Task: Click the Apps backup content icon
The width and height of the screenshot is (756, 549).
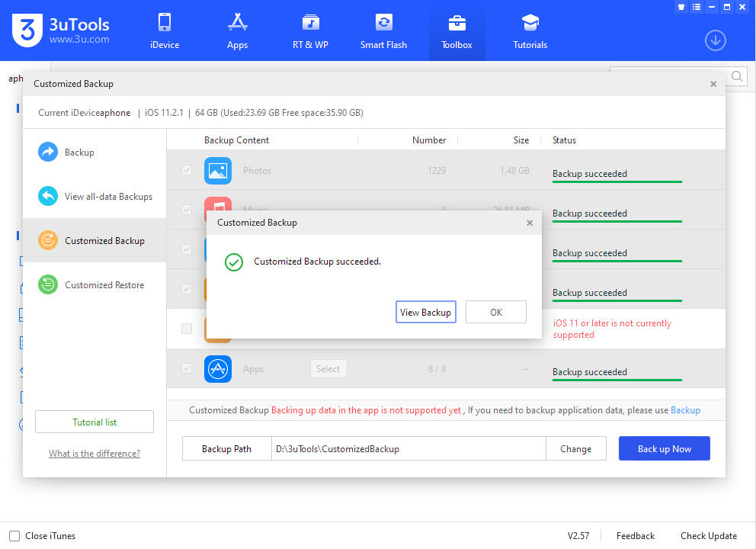Action: pos(218,369)
